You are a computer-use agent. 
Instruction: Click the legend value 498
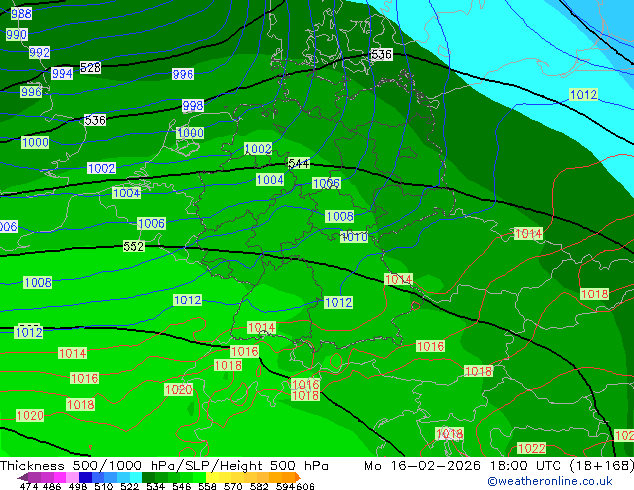pos(78,486)
